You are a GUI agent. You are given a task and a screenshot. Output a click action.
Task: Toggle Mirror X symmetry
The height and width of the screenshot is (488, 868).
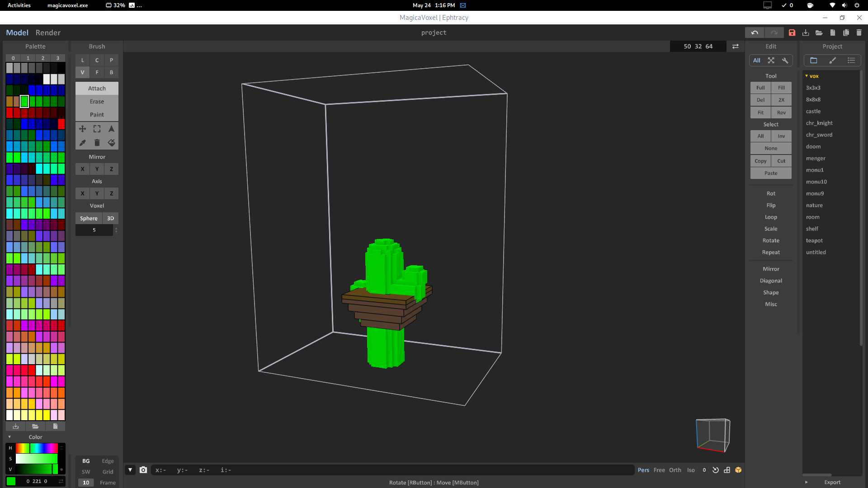[82, 169]
